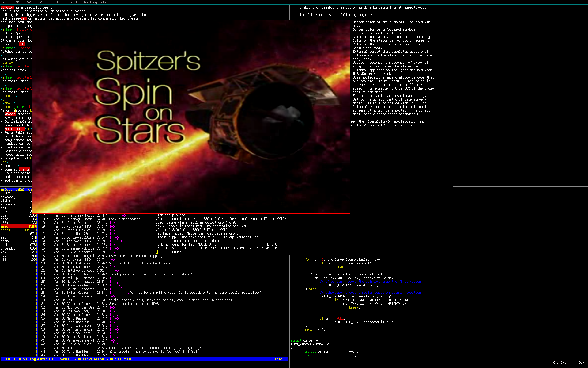Screen dimensions: 588x368
Task: Click the highlighted 'xrandr' link text
Action: point(10,114)
